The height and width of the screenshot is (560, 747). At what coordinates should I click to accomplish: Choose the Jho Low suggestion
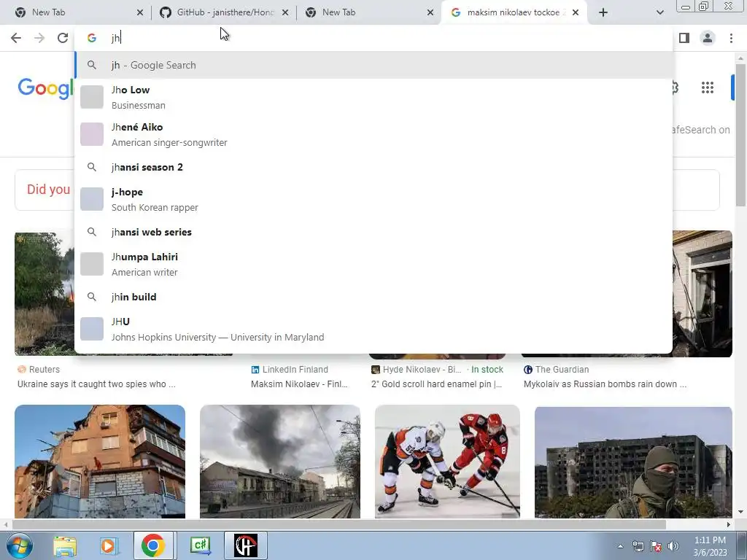373,97
